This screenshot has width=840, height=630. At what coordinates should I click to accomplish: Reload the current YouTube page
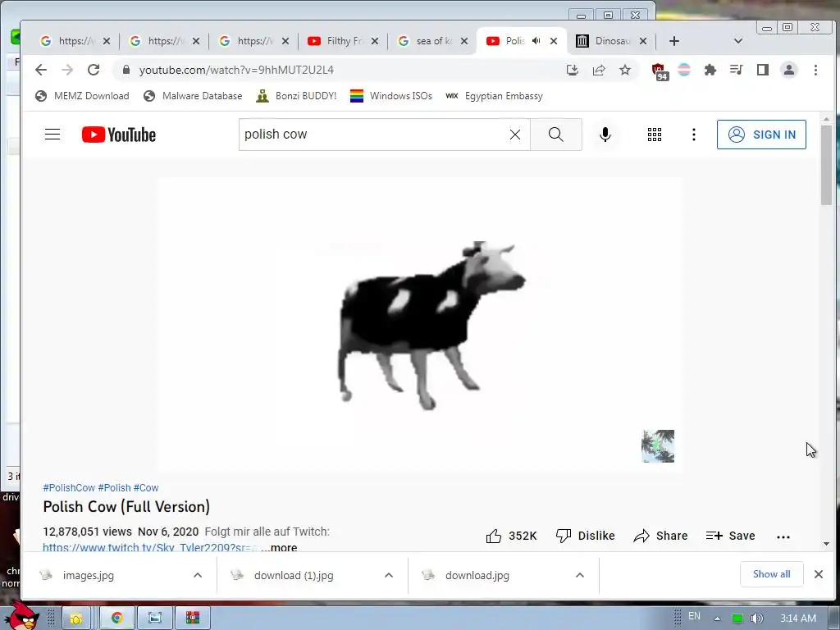point(94,70)
